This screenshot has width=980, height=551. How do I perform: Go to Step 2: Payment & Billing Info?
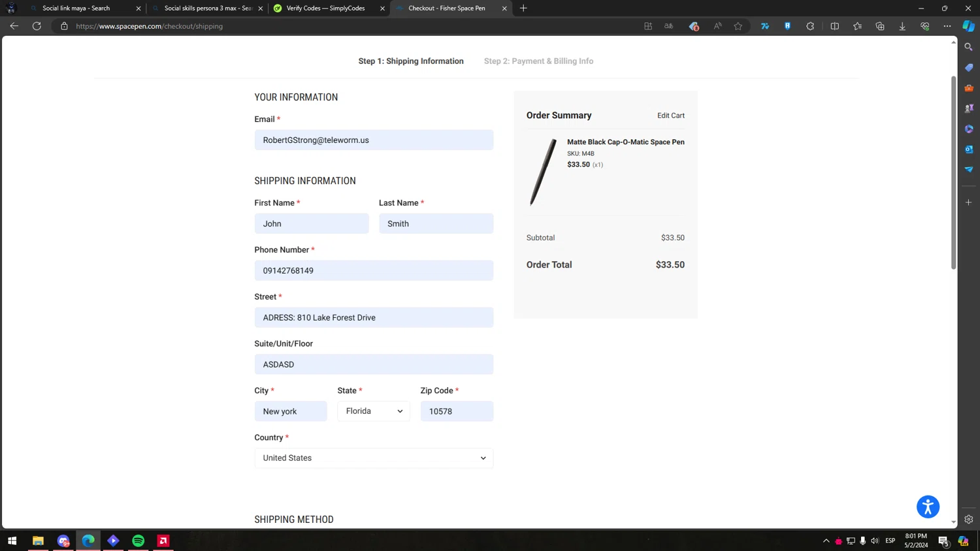point(538,61)
